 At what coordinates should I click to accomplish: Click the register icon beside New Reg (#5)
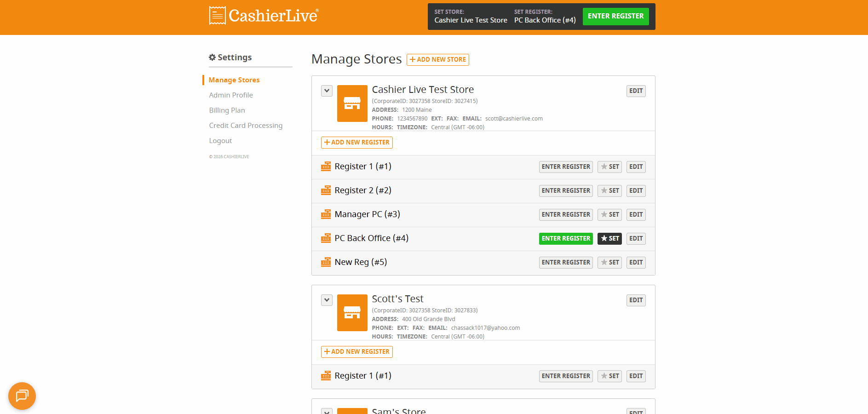tap(326, 262)
